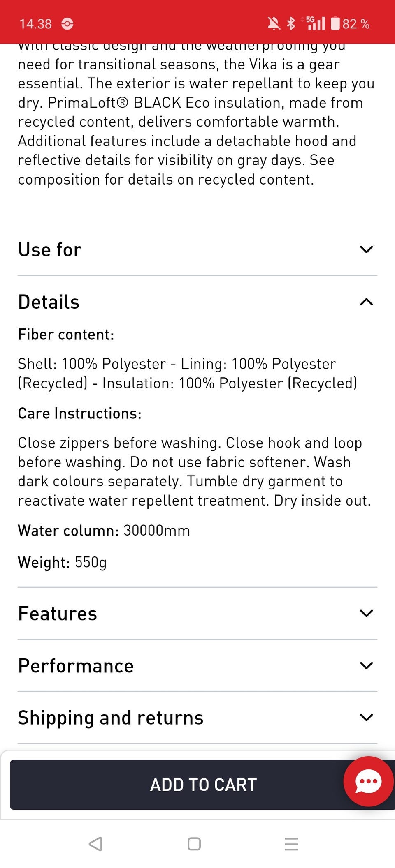The width and height of the screenshot is (395, 868).
Task: Tap the battery status icon
Action: 335,23
